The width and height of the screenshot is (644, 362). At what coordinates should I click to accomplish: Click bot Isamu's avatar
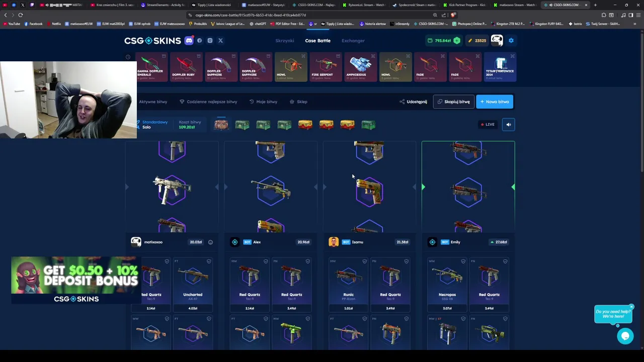(x=334, y=242)
